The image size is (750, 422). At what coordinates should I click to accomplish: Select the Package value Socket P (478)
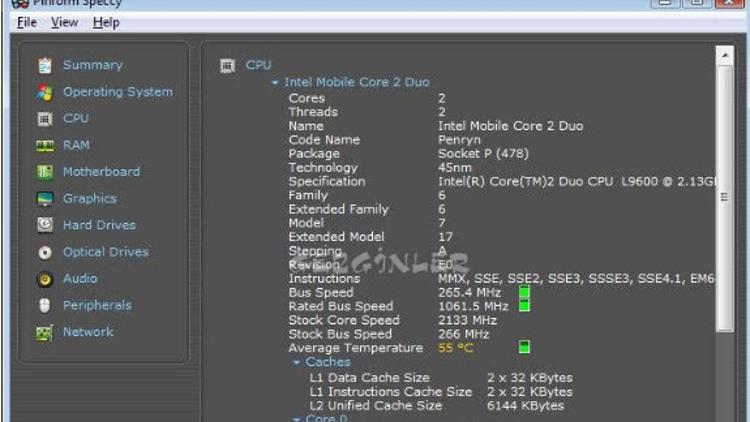483,154
